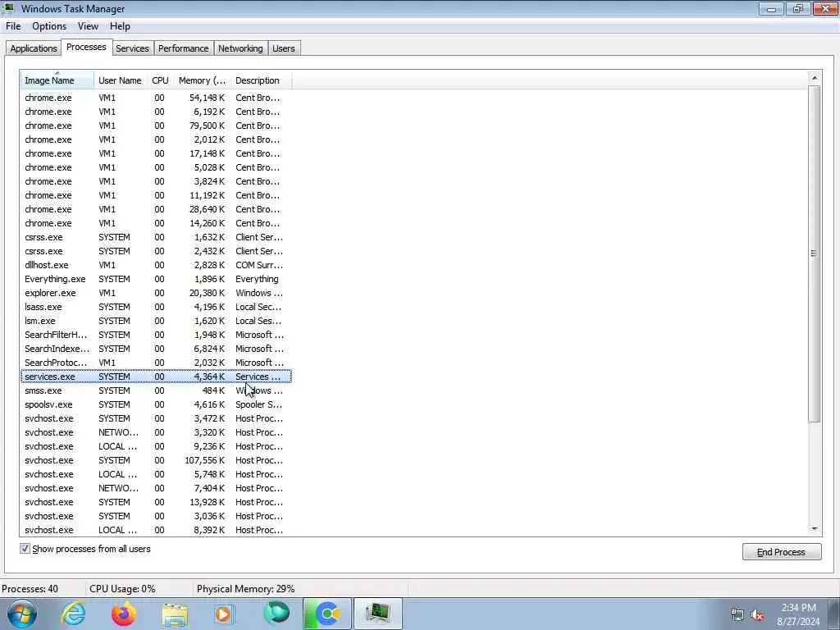Switch to the Services tab
840x630 pixels.
click(x=132, y=48)
